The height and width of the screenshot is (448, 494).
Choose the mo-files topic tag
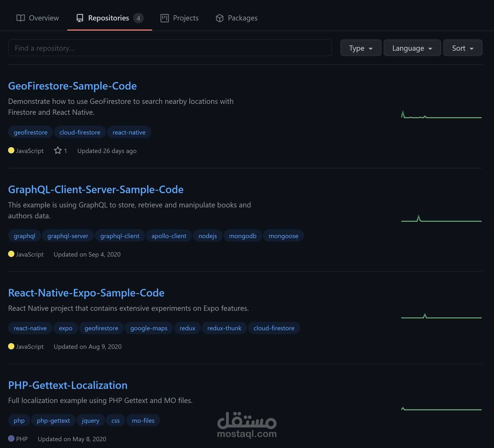tap(143, 420)
